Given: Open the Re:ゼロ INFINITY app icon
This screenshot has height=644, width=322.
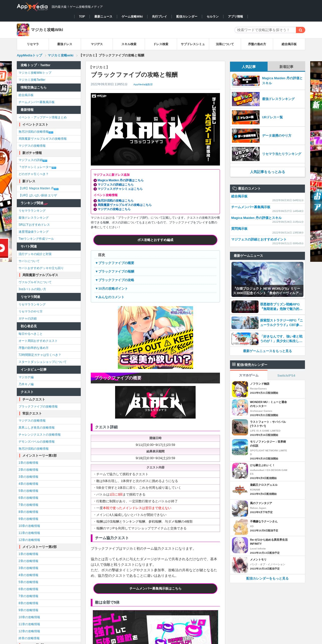Looking at the screenshot, I should click(x=240, y=545).
